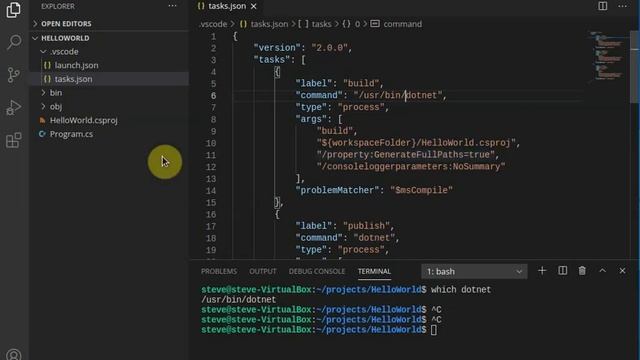The height and width of the screenshot is (360, 640).
Task: Click the terminal prompt input area
Action: click(433, 330)
